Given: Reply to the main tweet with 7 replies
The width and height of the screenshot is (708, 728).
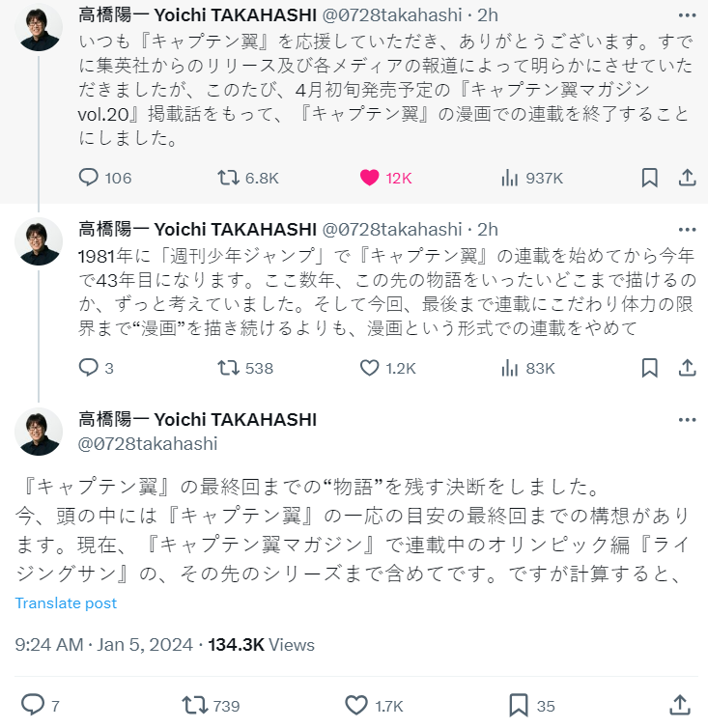Looking at the screenshot, I should click(33, 704).
